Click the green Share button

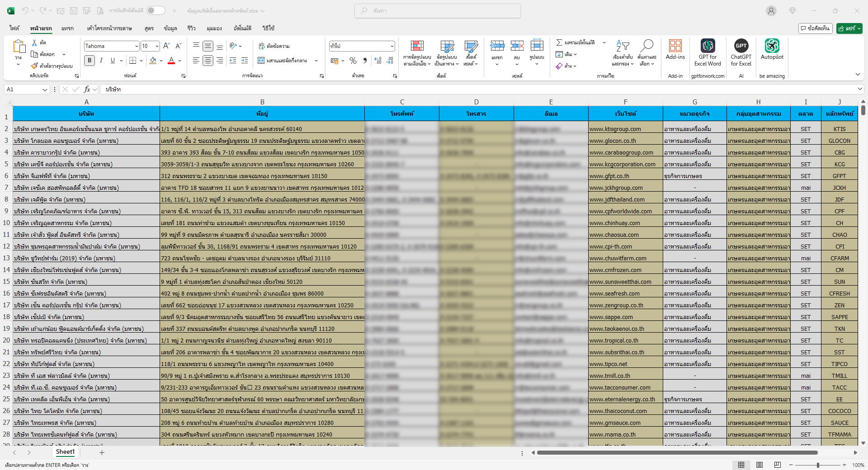849,28
